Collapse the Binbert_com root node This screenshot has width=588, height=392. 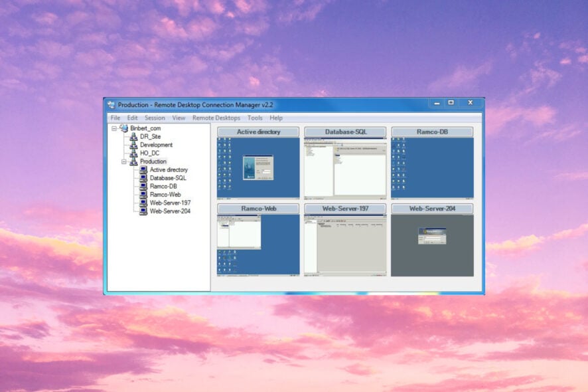click(x=114, y=128)
